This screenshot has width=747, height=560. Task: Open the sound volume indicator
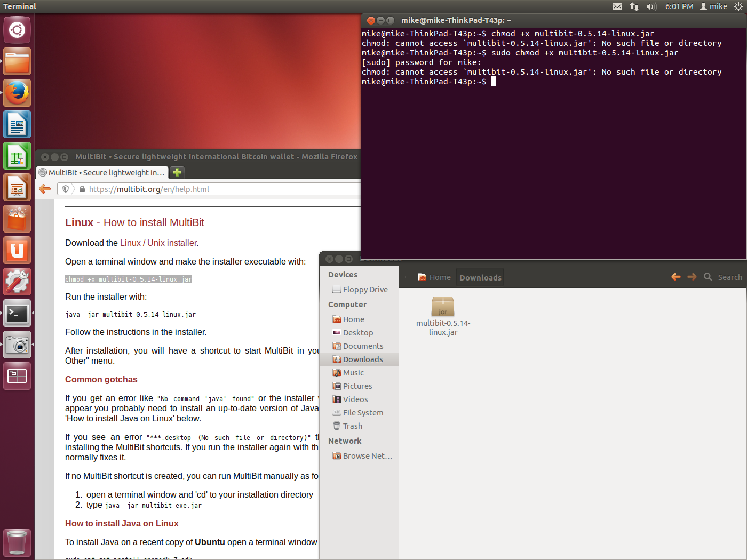(651, 6)
